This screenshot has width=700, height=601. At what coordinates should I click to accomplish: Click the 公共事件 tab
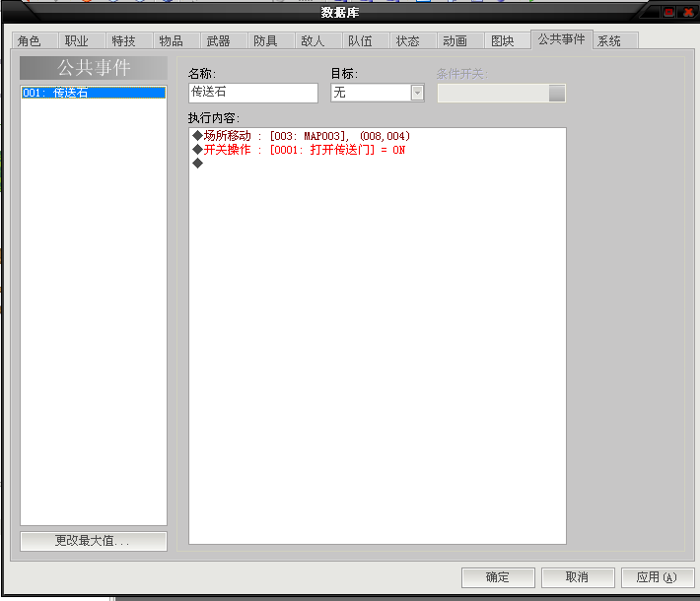(x=562, y=39)
